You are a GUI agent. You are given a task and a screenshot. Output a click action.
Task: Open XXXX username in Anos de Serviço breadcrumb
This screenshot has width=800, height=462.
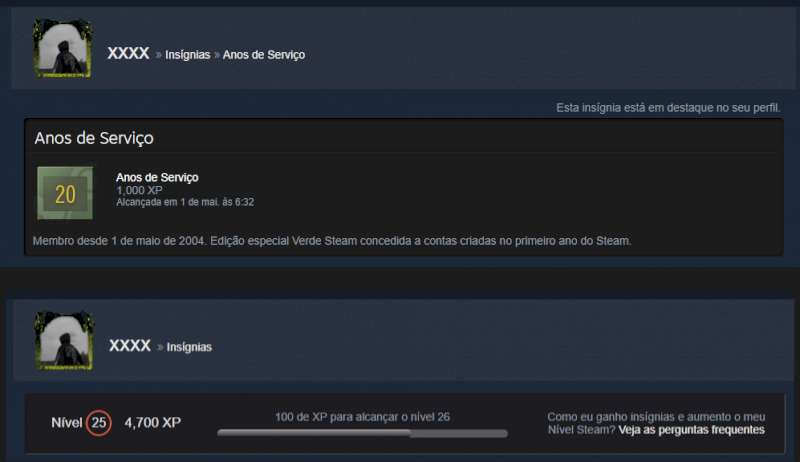pos(128,54)
